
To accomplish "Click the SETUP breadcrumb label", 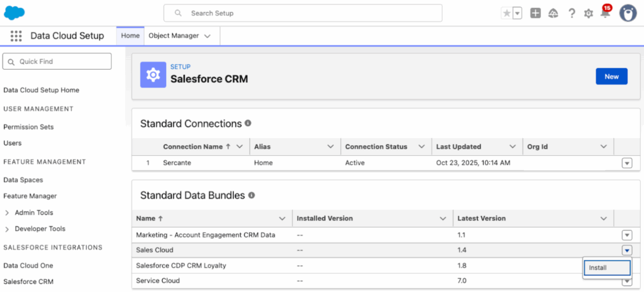I will (180, 67).
